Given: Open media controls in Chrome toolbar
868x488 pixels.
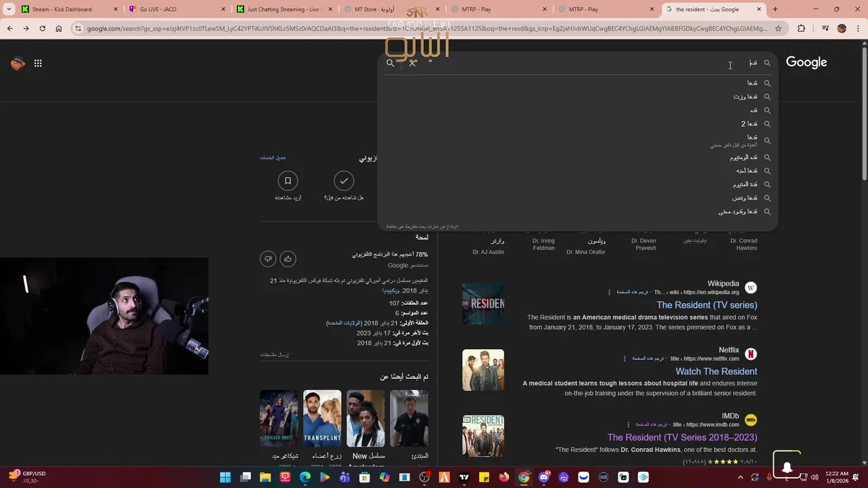Looking at the screenshot, I should pyautogui.click(x=825, y=28).
